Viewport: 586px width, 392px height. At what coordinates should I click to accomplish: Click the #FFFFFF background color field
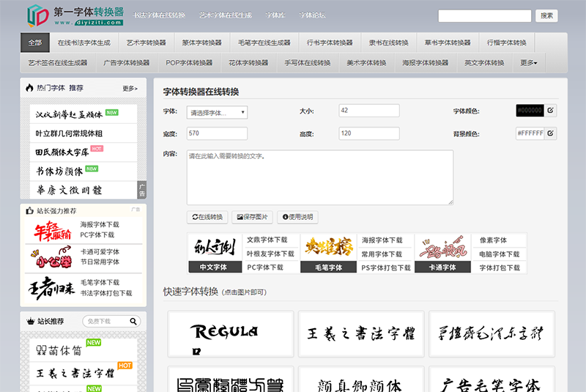530,133
